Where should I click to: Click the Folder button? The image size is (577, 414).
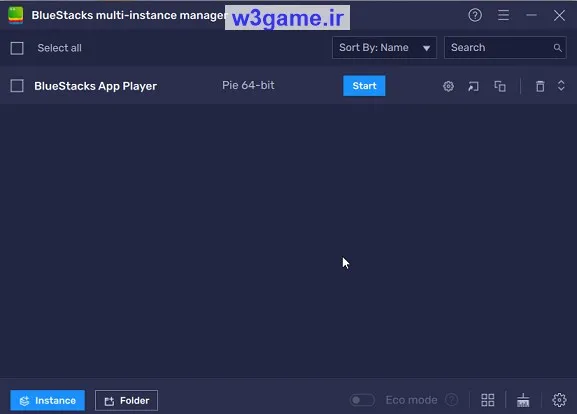(126, 400)
